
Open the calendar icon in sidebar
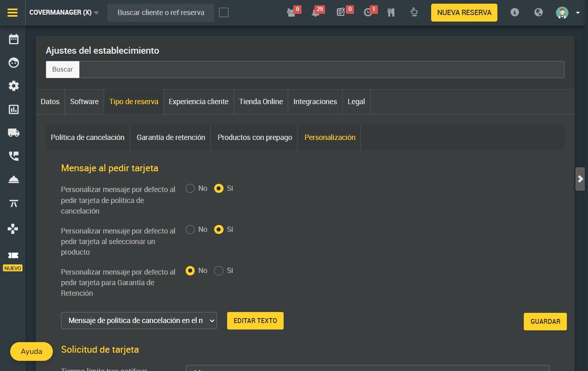tap(13, 39)
